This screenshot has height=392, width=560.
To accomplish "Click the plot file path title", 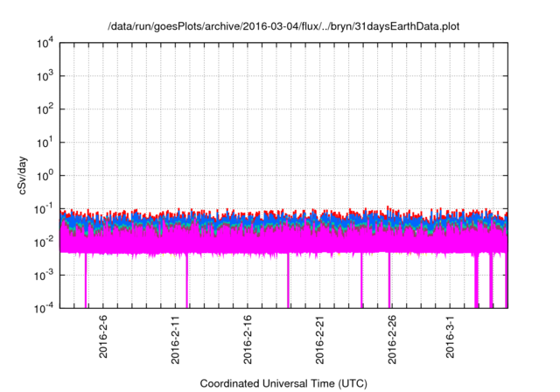I will click(x=283, y=26).
